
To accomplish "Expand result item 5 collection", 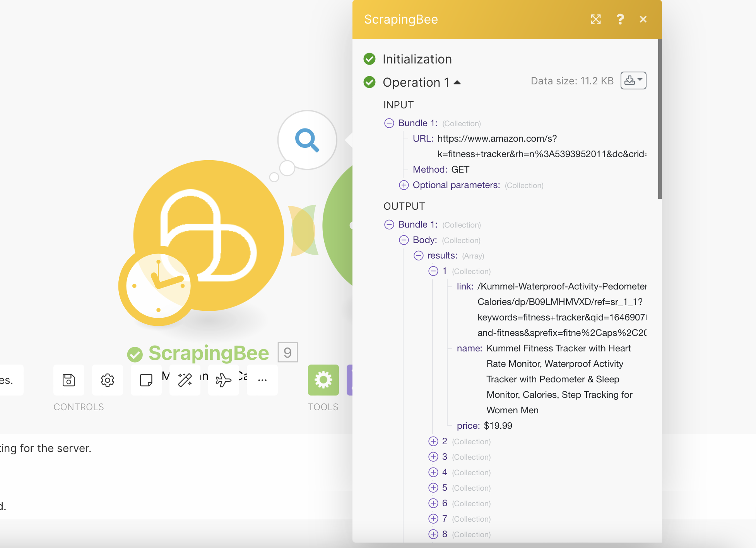I will (x=433, y=488).
